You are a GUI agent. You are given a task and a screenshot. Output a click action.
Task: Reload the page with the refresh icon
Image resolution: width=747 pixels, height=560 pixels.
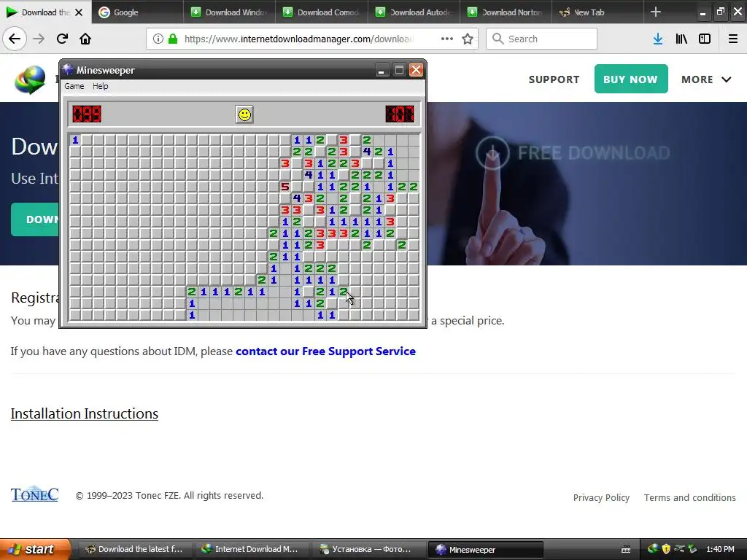coord(63,39)
